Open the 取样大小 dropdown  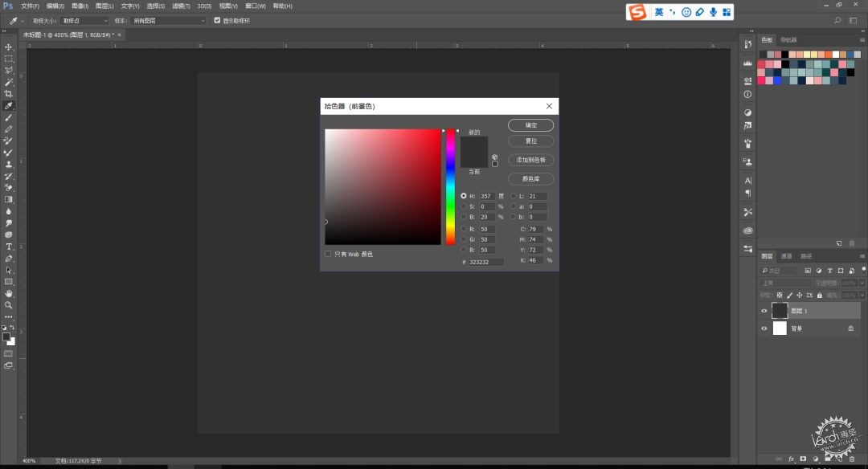coord(84,20)
